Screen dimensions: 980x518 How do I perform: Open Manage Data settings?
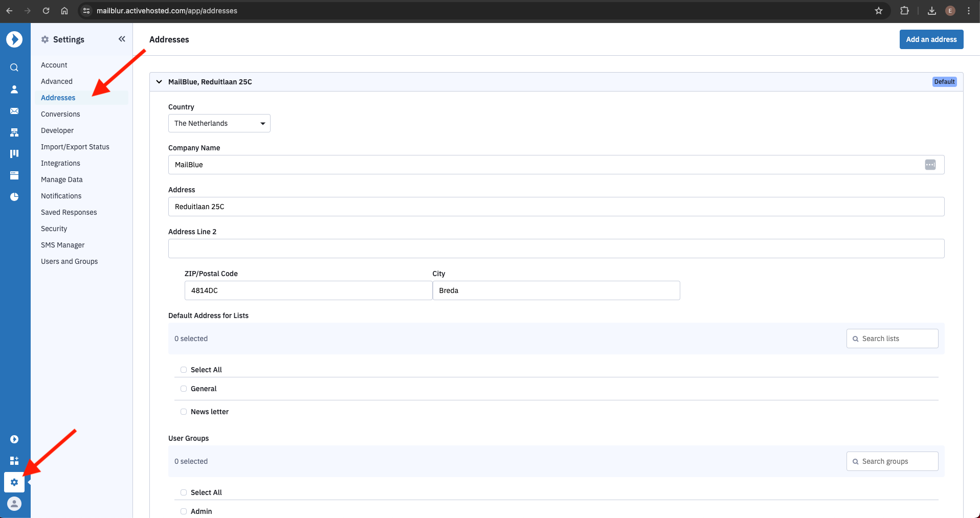pos(62,179)
